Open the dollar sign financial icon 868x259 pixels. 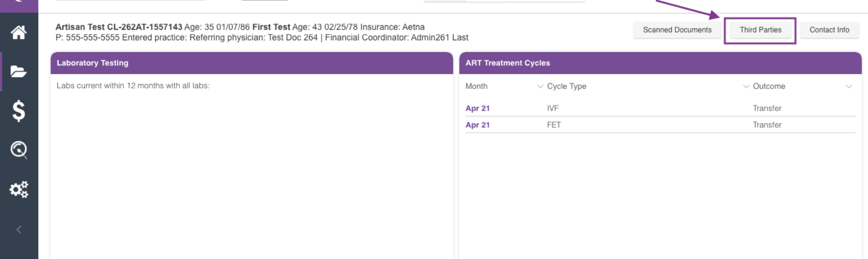[19, 111]
